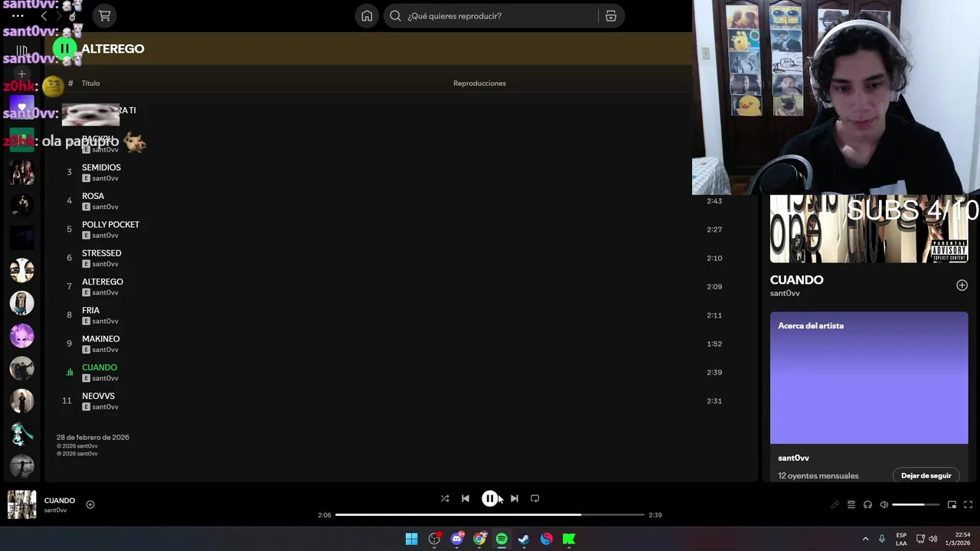Add the song using the plus icon beside the bottom bar title

click(90, 504)
